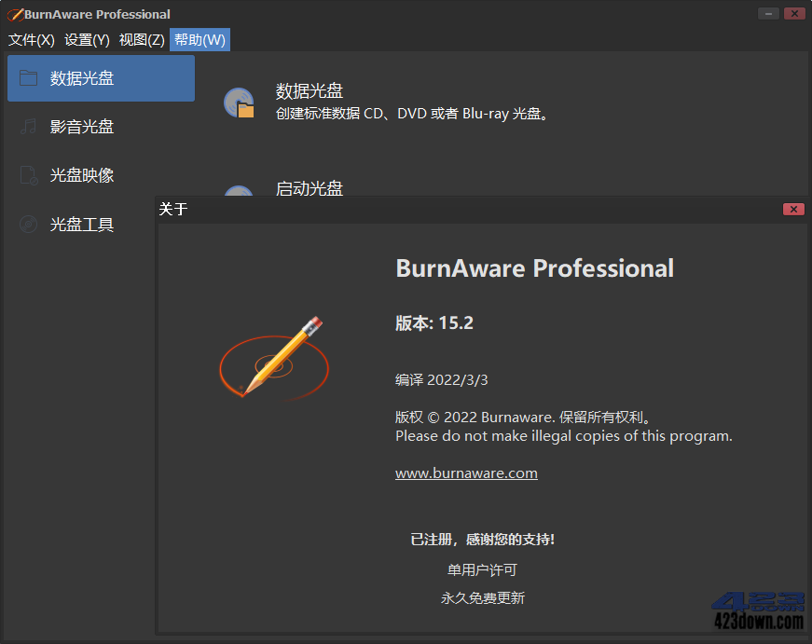
Task: Click the 数据光盘 disc icon in main area
Action: click(x=239, y=101)
